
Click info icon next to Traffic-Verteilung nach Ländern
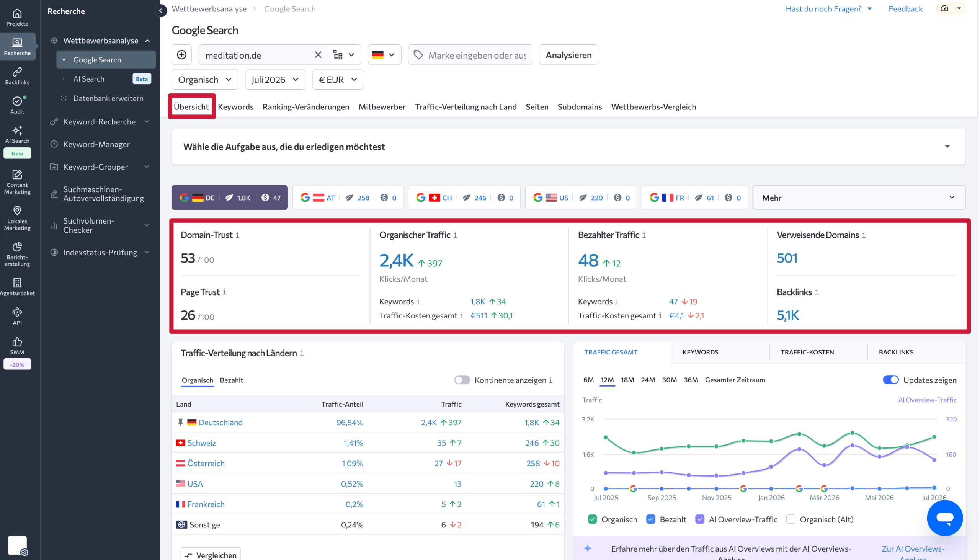click(x=302, y=353)
